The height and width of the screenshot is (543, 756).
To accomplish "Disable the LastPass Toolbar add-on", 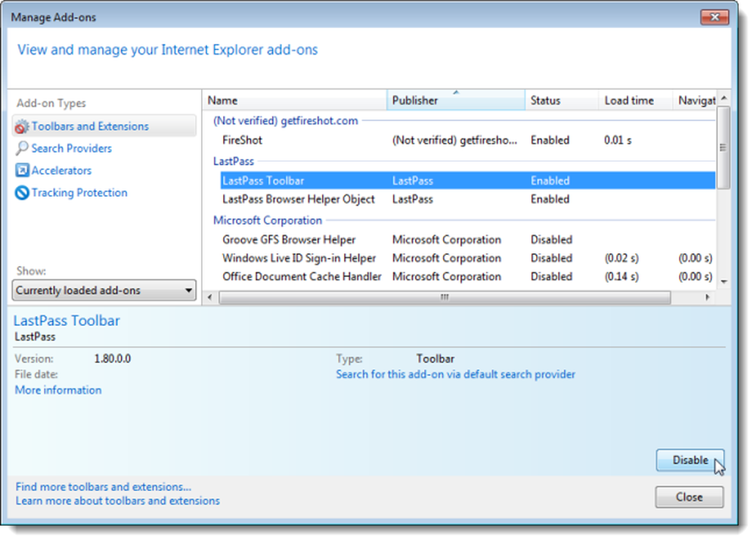I will click(689, 460).
